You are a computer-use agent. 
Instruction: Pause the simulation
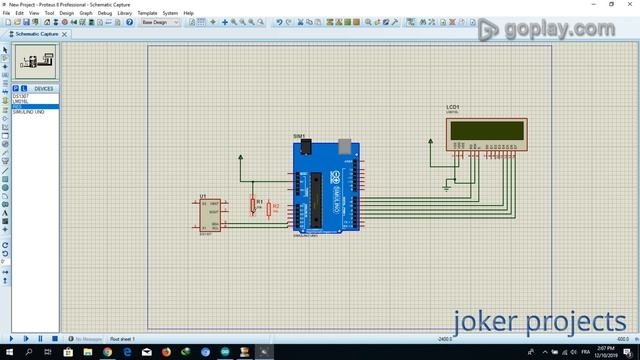pyautogui.click(x=40, y=339)
